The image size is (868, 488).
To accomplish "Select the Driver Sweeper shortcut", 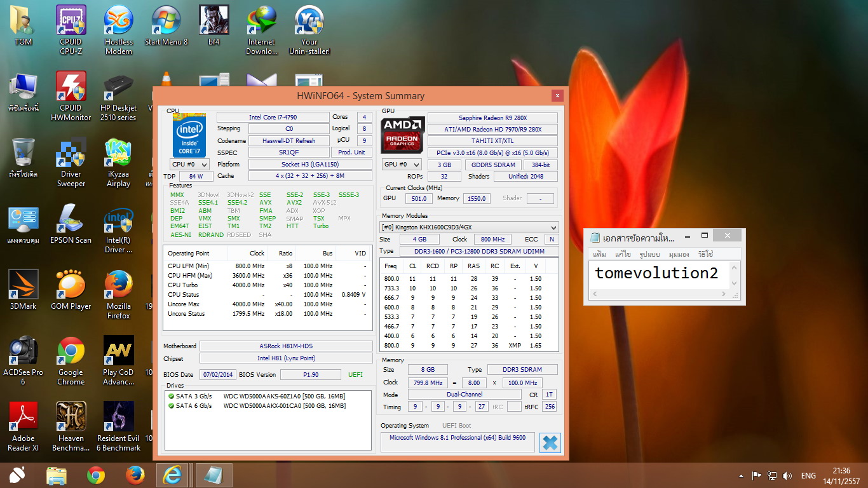I will click(x=71, y=162).
